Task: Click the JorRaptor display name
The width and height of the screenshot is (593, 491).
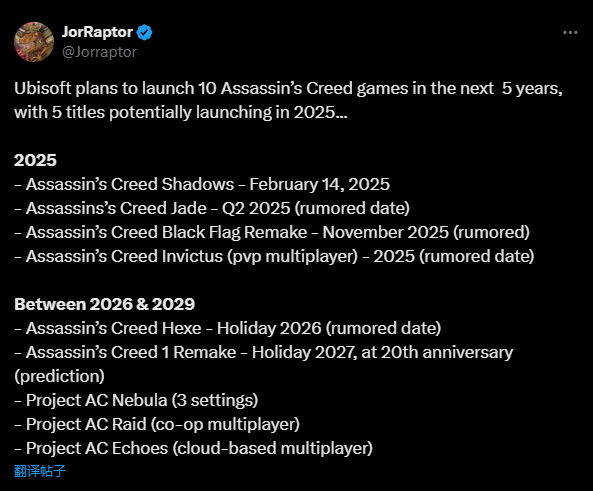Action: (97, 32)
